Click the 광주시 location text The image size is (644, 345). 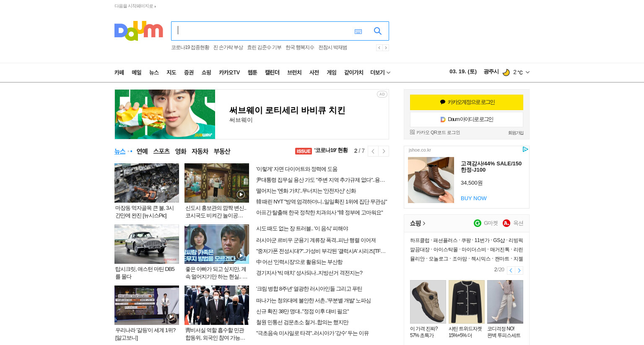(x=491, y=72)
